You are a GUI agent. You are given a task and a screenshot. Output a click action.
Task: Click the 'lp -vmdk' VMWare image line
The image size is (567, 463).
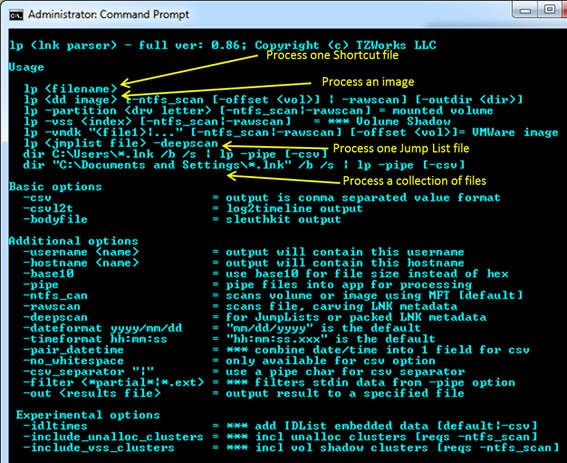[291, 132]
